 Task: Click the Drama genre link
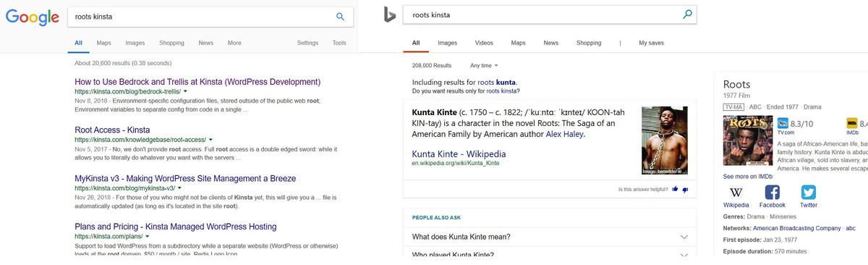pos(756,216)
